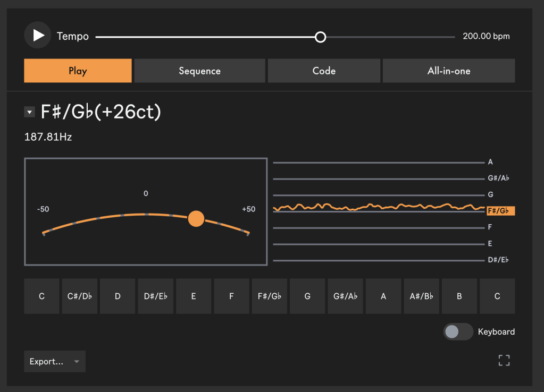The image size is (544, 392).
Task: Expand the note dropdown next to F#/Gb
Action: pyautogui.click(x=30, y=112)
